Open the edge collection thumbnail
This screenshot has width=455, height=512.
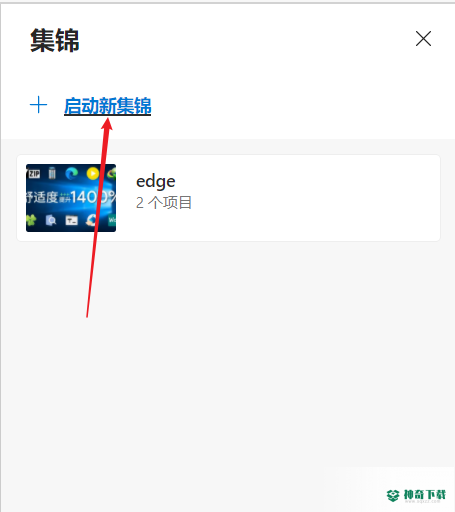pos(71,198)
